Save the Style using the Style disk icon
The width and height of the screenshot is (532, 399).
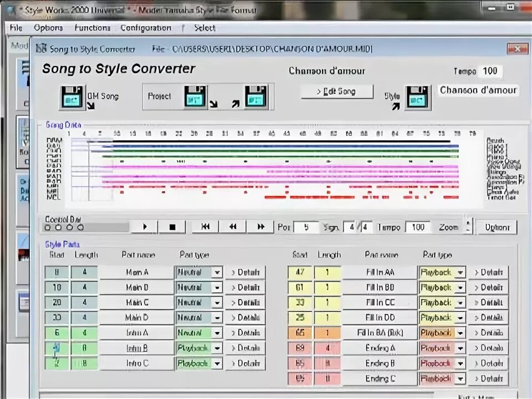point(417,96)
